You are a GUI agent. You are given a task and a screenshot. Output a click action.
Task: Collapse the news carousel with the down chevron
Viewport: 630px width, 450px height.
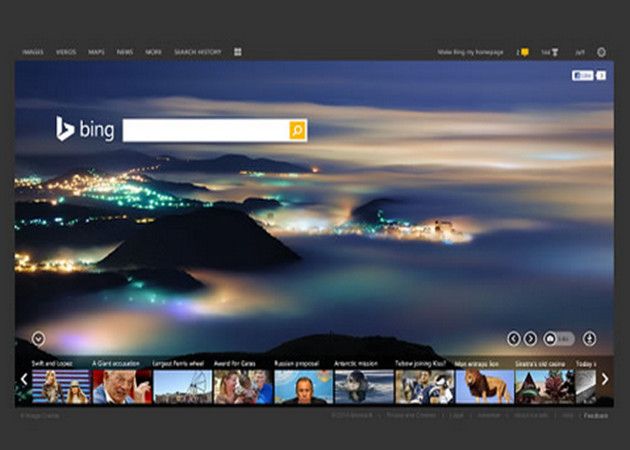point(38,338)
